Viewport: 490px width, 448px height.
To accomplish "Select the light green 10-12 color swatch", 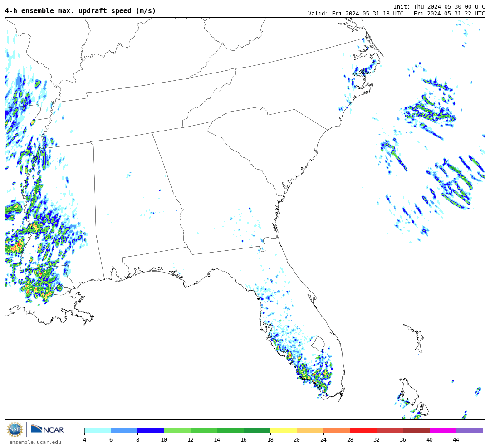I will (177, 431).
